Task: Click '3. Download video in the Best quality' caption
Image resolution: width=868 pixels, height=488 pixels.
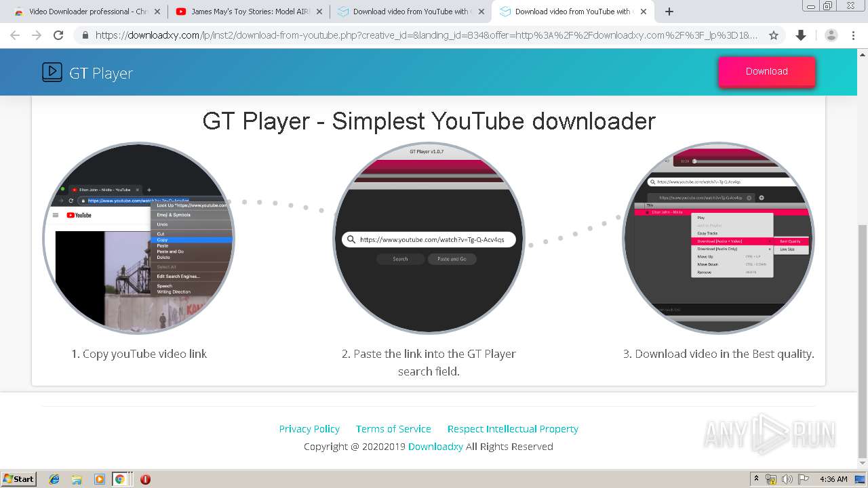Action: pos(718,354)
